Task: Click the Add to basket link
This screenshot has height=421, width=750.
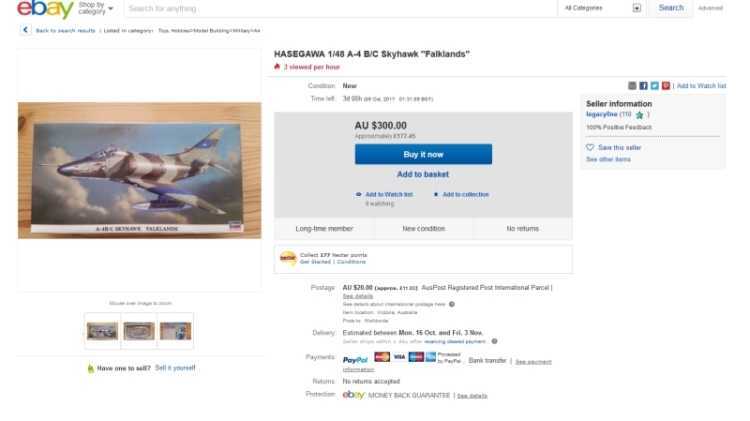Action: [x=423, y=175]
